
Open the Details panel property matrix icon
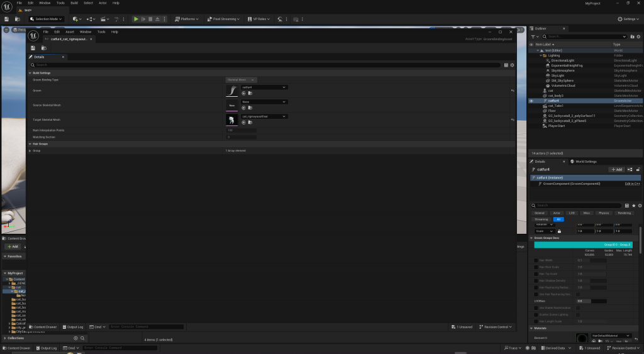627,206
